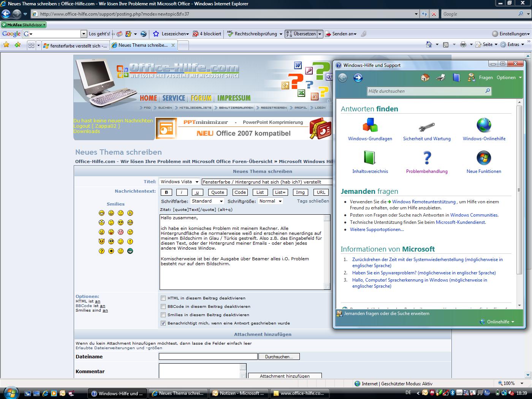
Task: Open Help table of contents book icon
Action: coord(456,78)
